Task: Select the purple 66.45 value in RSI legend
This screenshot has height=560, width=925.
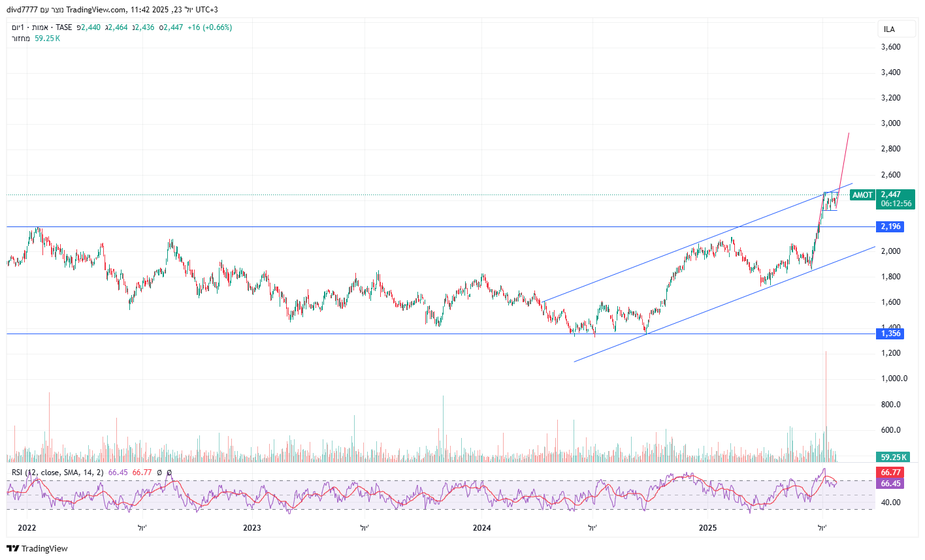Action: (x=118, y=473)
